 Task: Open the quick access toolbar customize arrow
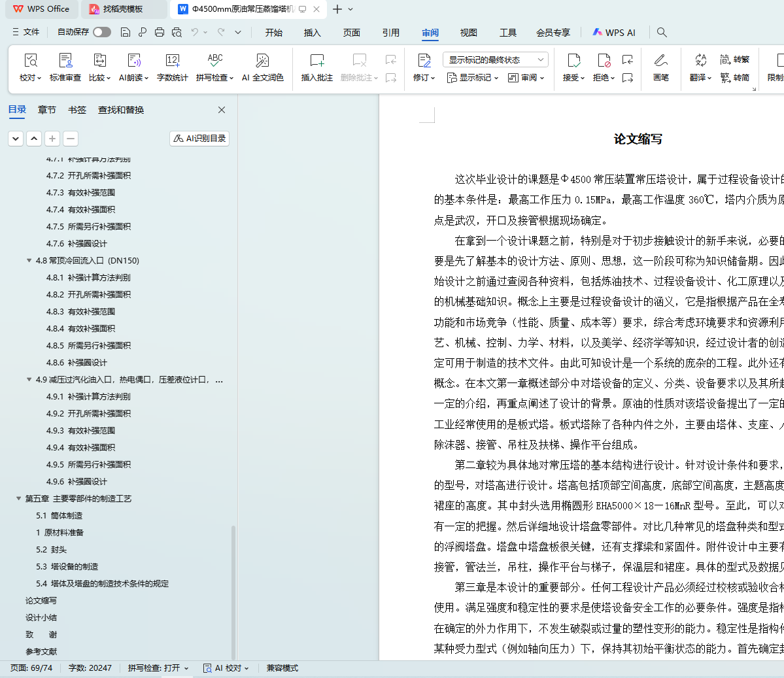(x=238, y=33)
